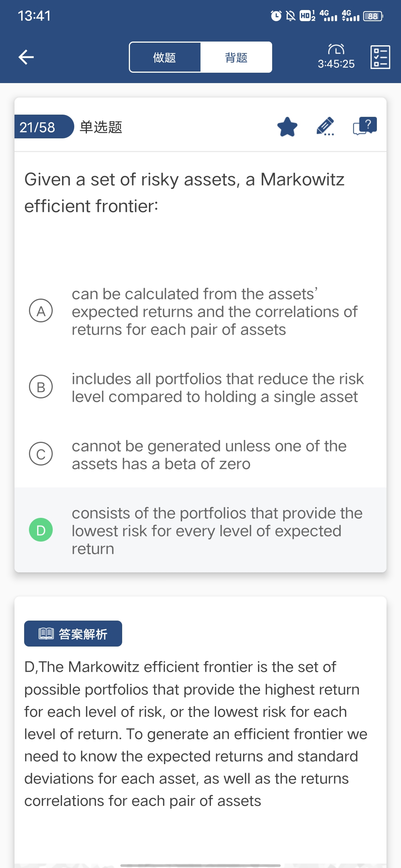Tap the timer clock icon
401x868 pixels.
point(336,49)
